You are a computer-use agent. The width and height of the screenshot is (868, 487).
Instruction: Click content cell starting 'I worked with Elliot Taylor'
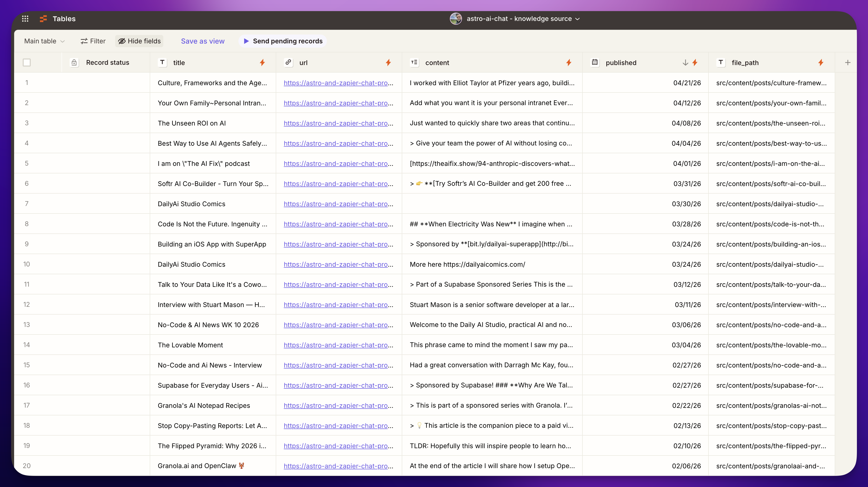click(492, 83)
